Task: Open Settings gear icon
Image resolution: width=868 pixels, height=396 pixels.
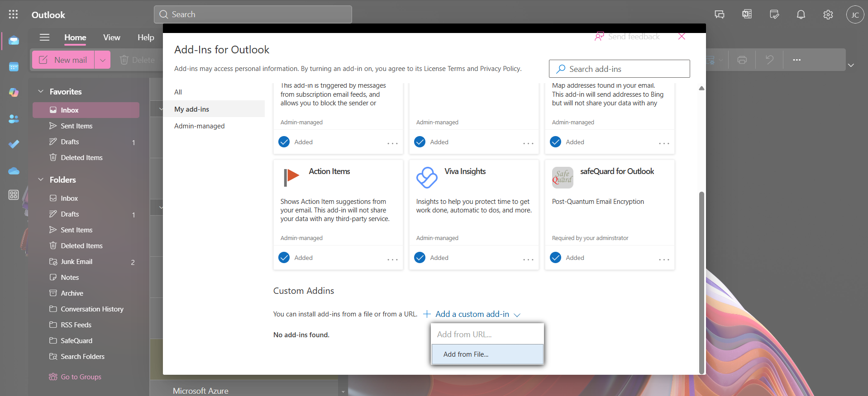Action: tap(828, 14)
